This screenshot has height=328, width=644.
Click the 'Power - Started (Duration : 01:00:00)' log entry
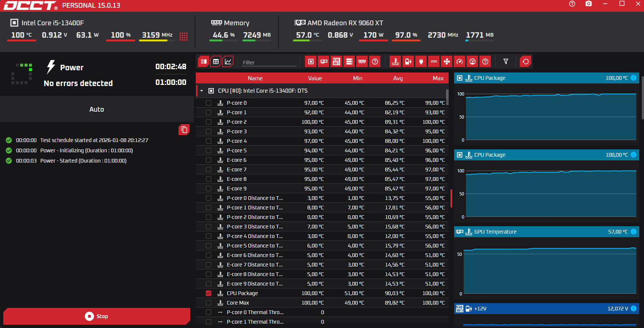[x=83, y=161]
